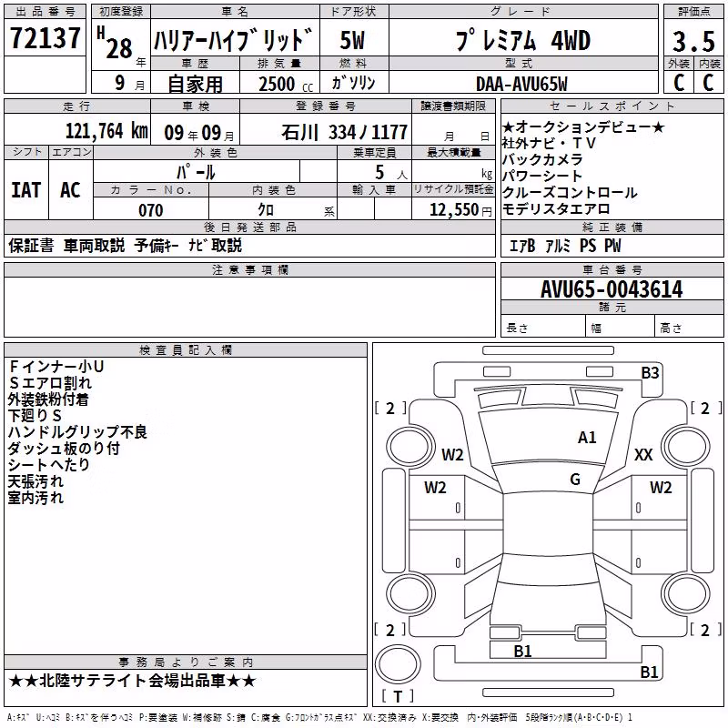This screenshot has height=728, width=728.
Task: Select car name ハリアーハイブリッド
Action: coord(233,40)
